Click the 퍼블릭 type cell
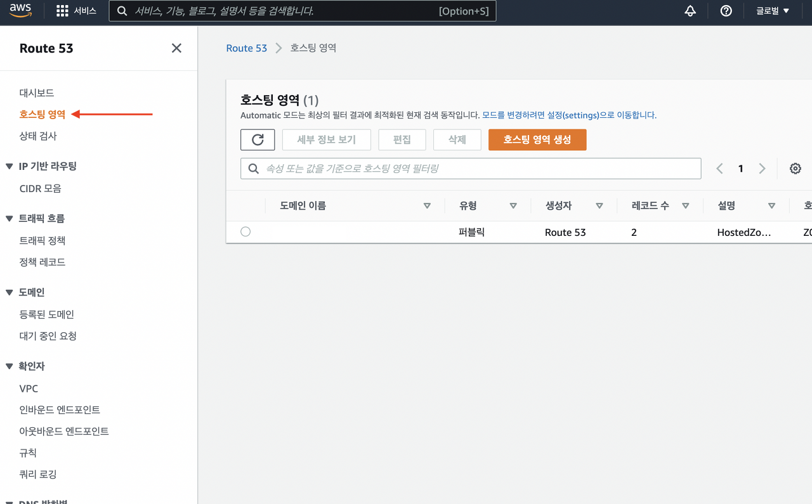Viewport: 812px width, 504px height. (x=471, y=232)
